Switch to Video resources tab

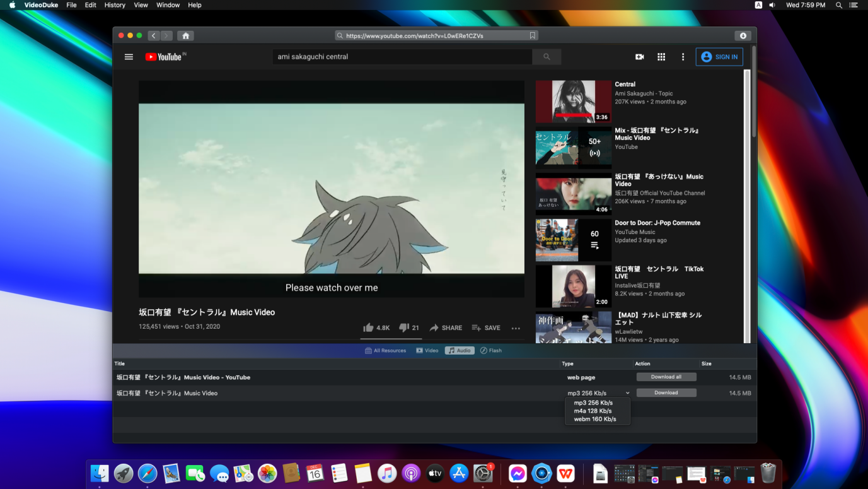(427, 351)
